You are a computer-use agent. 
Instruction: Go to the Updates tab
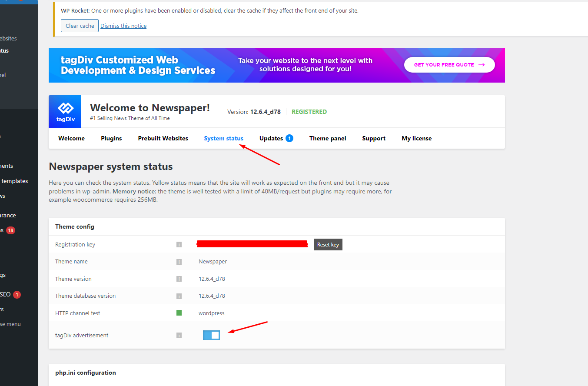(271, 138)
